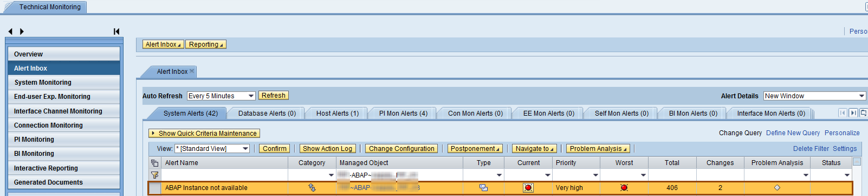Open the Status filter dropdown
Screen dimensions: 868x196
[847, 175]
